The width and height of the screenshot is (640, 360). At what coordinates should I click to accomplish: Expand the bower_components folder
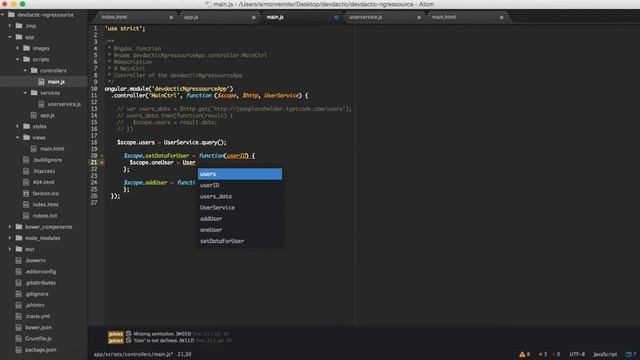(x=10, y=227)
